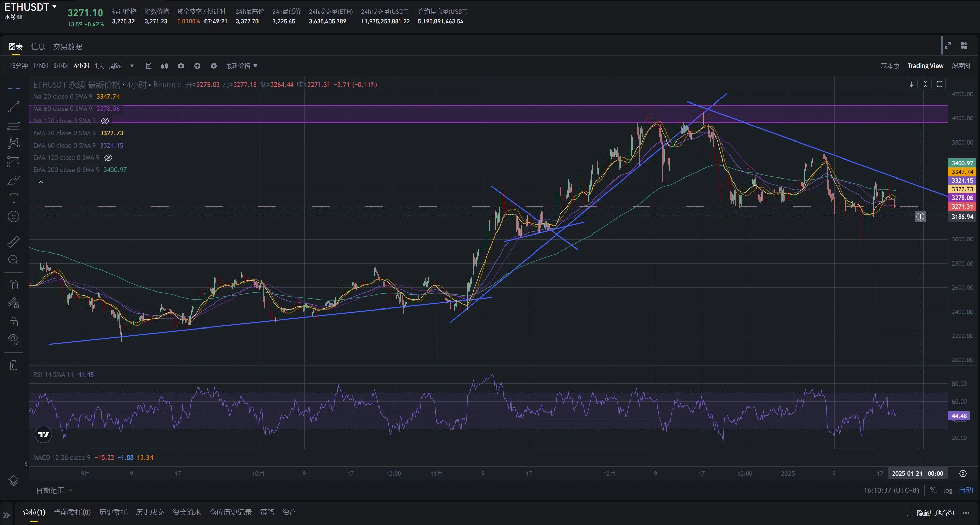Image resolution: width=980 pixels, height=525 pixels.
Task: Open ETHUSDT symbol dropdown
Action: tap(54, 6)
